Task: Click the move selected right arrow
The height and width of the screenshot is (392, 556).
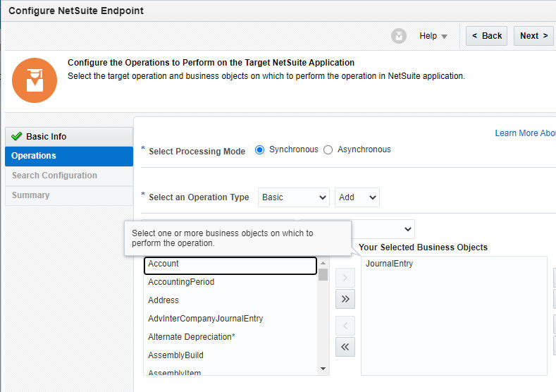Action: (x=345, y=278)
